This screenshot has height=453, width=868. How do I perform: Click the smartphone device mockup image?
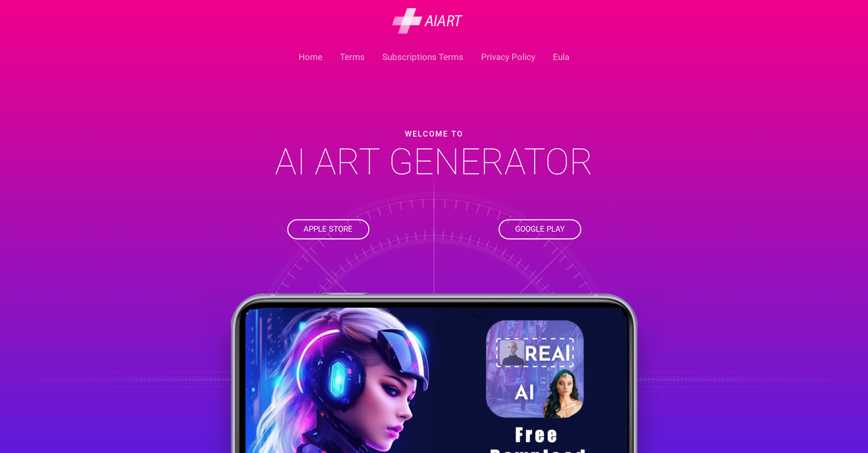pos(434,374)
